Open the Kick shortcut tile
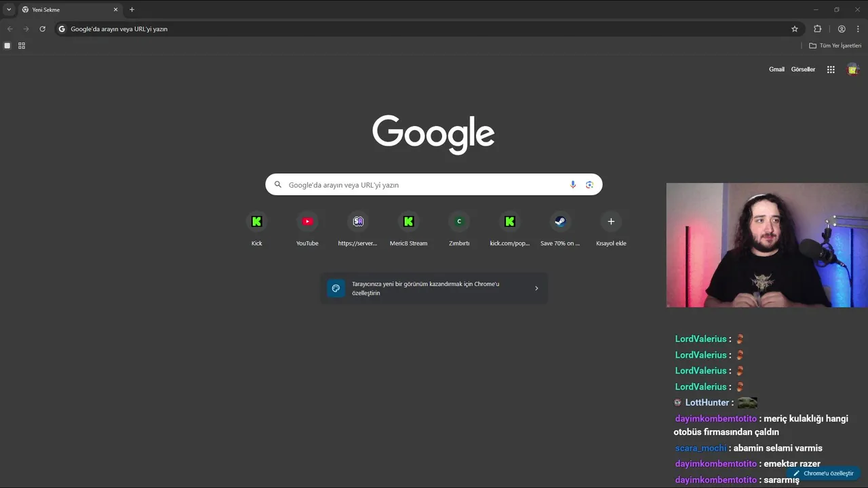The width and height of the screenshot is (868, 488). coord(256,229)
